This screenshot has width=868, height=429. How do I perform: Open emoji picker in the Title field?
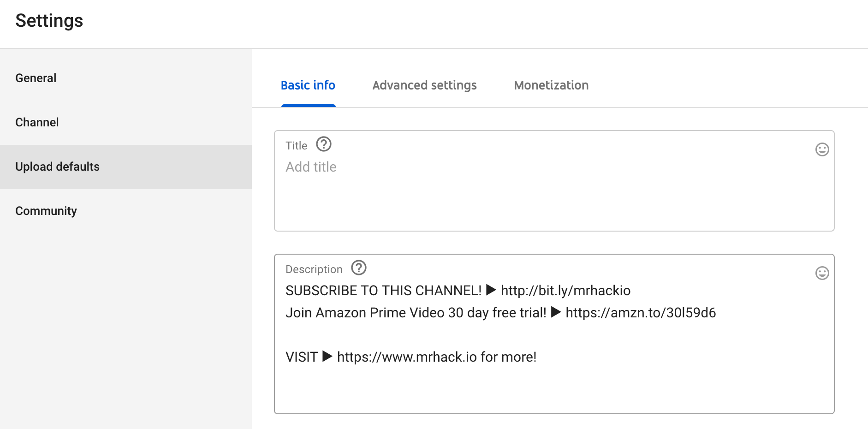822,149
